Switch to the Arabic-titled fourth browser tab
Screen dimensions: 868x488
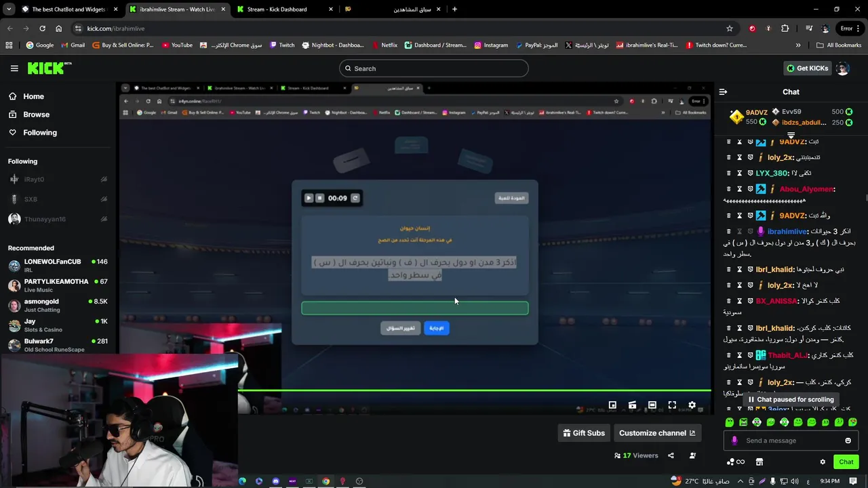coord(392,9)
